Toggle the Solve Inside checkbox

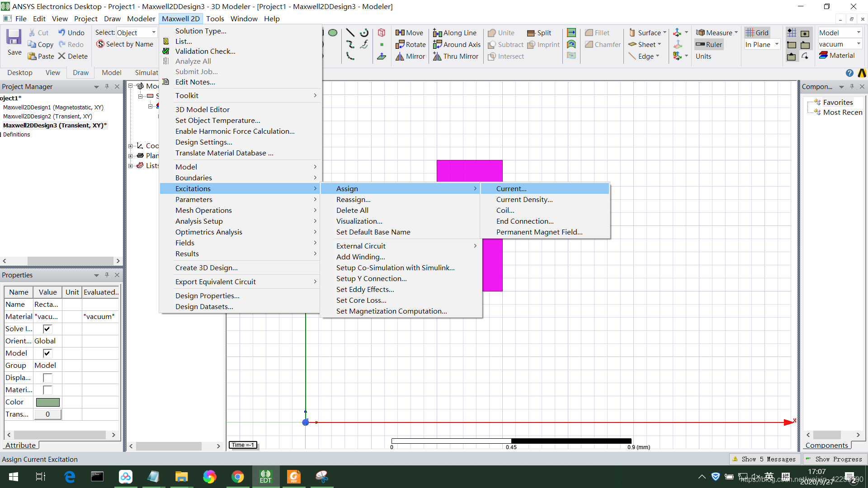(47, 329)
